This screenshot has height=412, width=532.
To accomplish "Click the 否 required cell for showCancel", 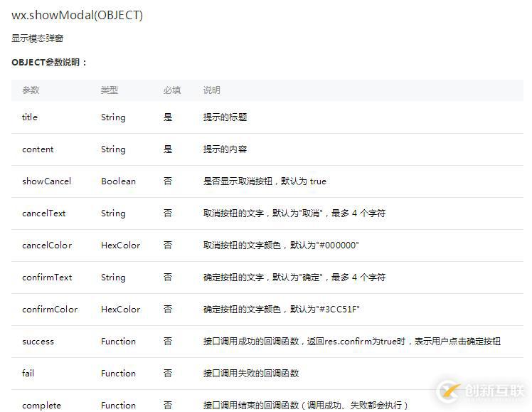I will point(168,181).
